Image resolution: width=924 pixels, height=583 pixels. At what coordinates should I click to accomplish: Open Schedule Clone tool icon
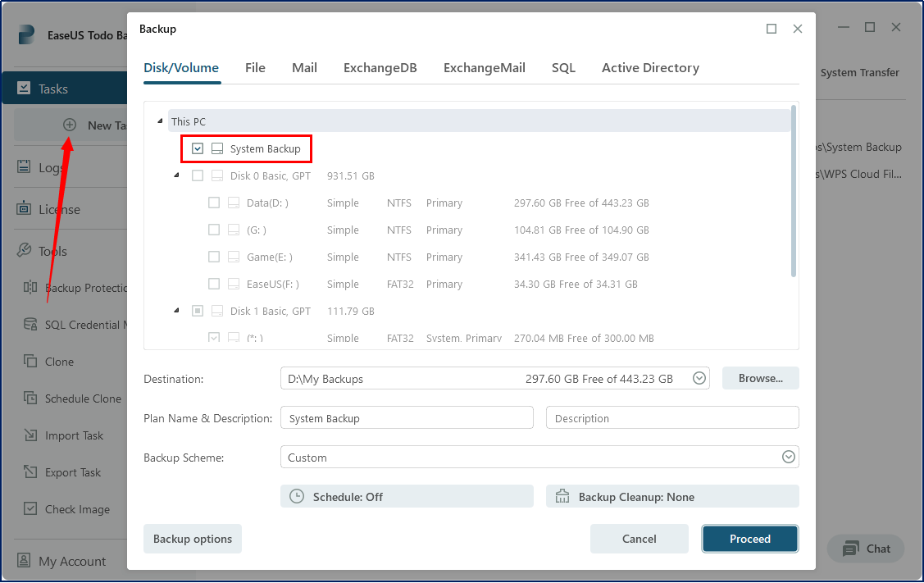tap(30, 399)
